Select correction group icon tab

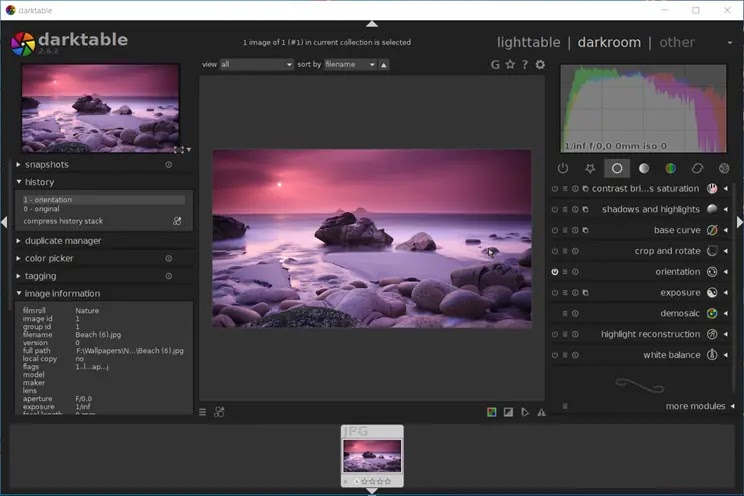697,168
